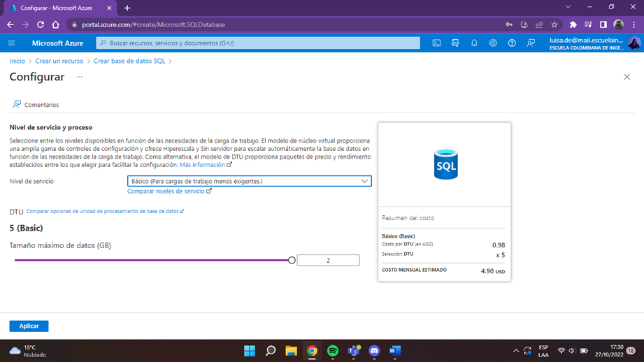Click the user account avatar in Azure header

click(634, 43)
